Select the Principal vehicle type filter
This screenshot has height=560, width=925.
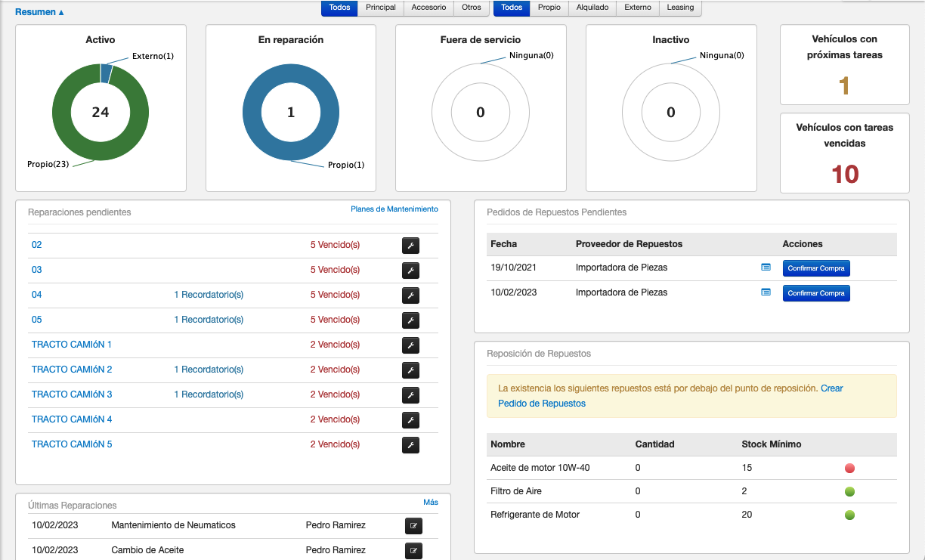(381, 8)
